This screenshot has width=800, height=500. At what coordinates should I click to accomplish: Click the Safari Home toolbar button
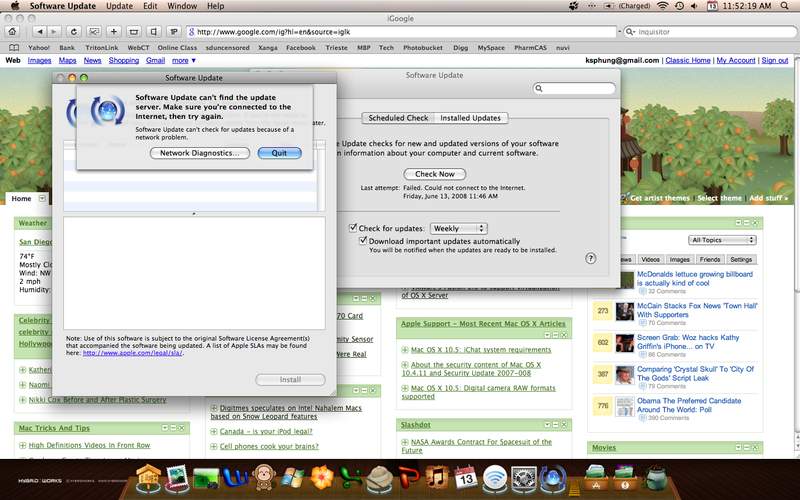point(12,32)
